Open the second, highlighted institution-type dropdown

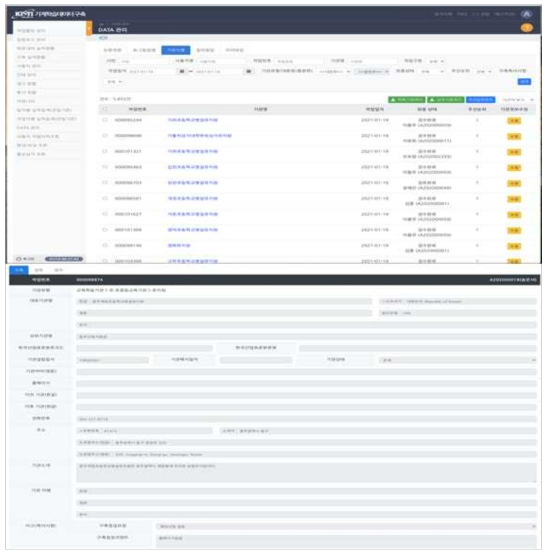pyautogui.click(x=372, y=71)
